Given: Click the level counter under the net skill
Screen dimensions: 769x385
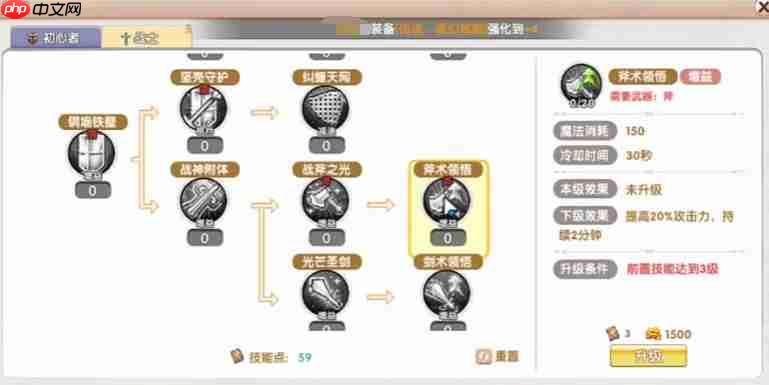Looking at the screenshot, I should tap(327, 146).
